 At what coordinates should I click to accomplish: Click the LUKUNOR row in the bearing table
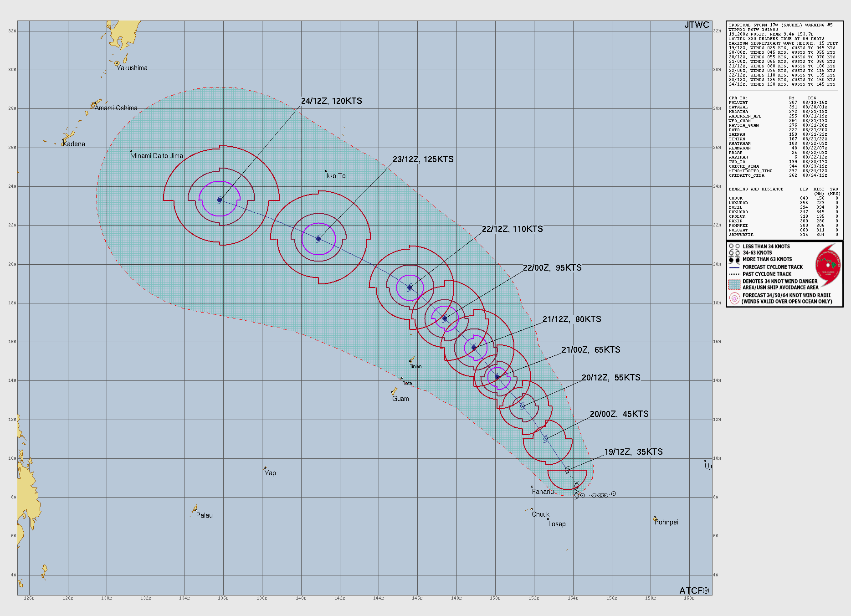pyautogui.click(x=783, y=203)
